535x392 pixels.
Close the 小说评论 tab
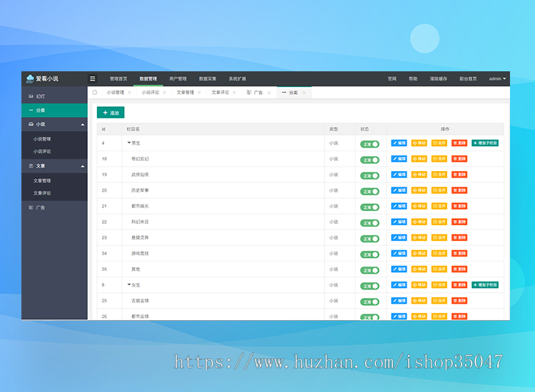pyautogui.click(x=165, y=93)
